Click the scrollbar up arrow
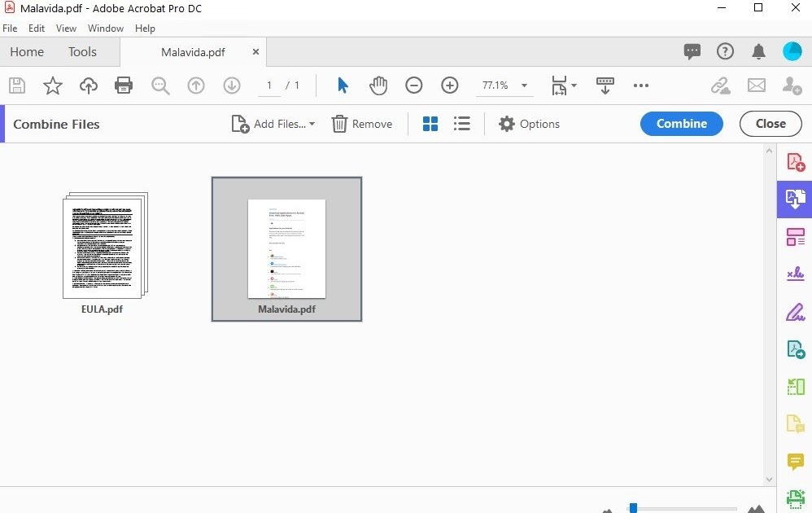 [x=769, y=151]
